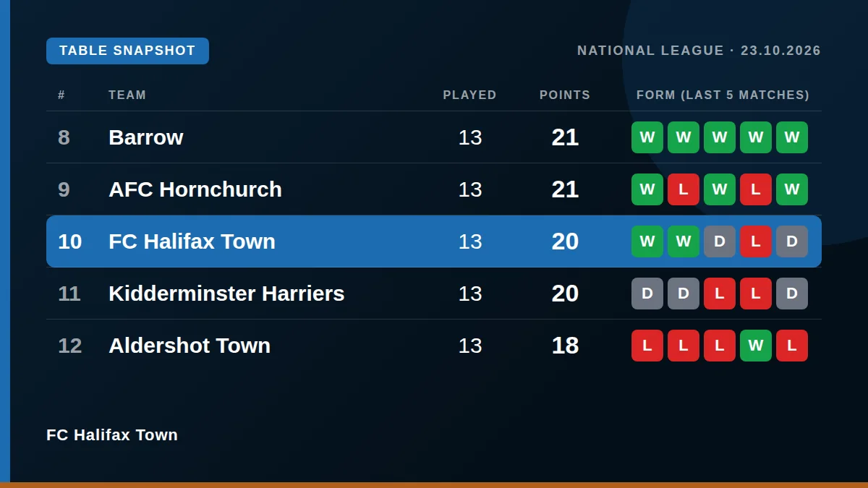Screen dimensions: 868x488
Task: Click Aldershot Town's points value 18
Action: click(x=565, y=346)
